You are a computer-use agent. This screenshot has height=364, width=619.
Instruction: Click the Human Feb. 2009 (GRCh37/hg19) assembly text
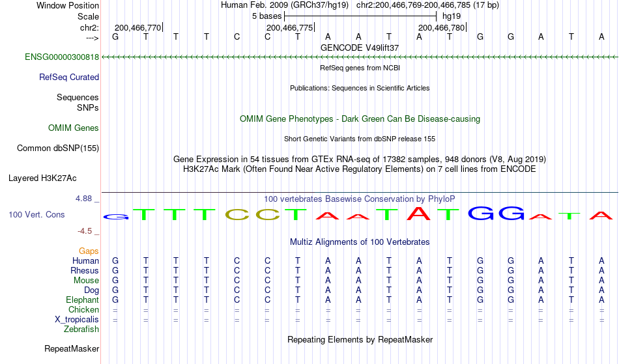click(x=285, y=5)
